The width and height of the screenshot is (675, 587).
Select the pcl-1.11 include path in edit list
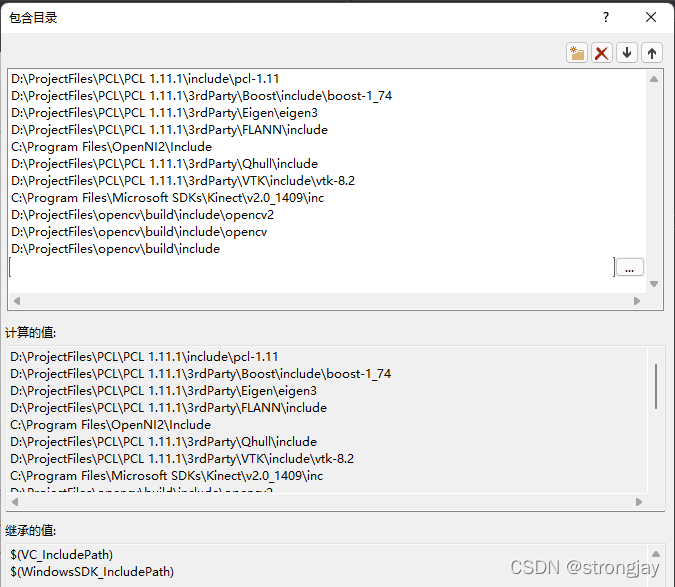pos(145,79)
